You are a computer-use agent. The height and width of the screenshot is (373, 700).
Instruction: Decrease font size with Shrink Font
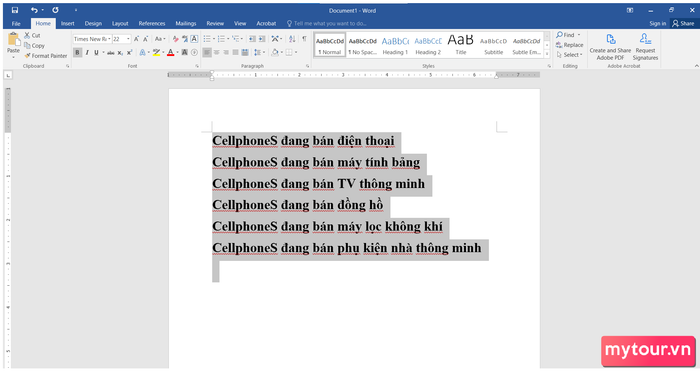click(146, 39)
